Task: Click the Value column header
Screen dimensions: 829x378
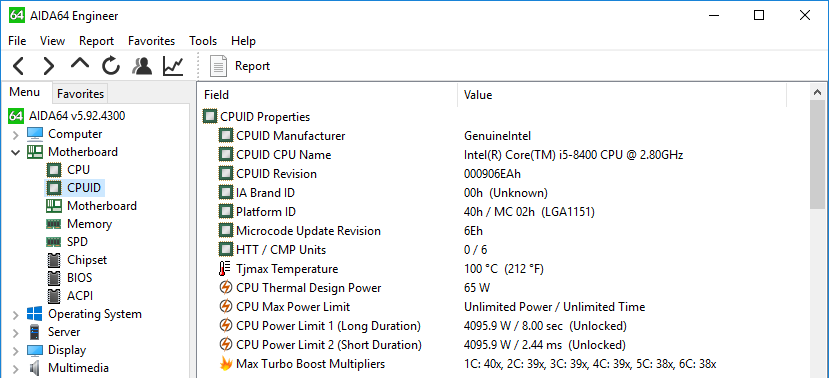Action: [622, 95]
